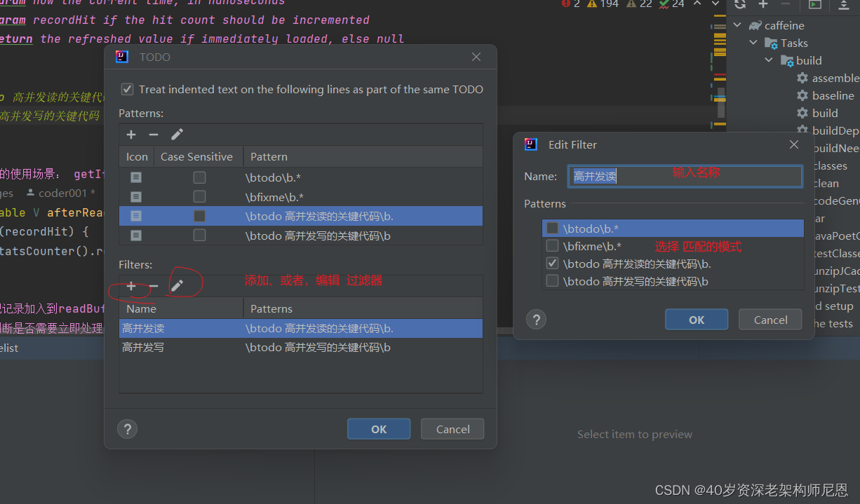Screen dimensions: 860x504
Task: Select the baseline task label in Gradle tree
Action: point(833,95)
